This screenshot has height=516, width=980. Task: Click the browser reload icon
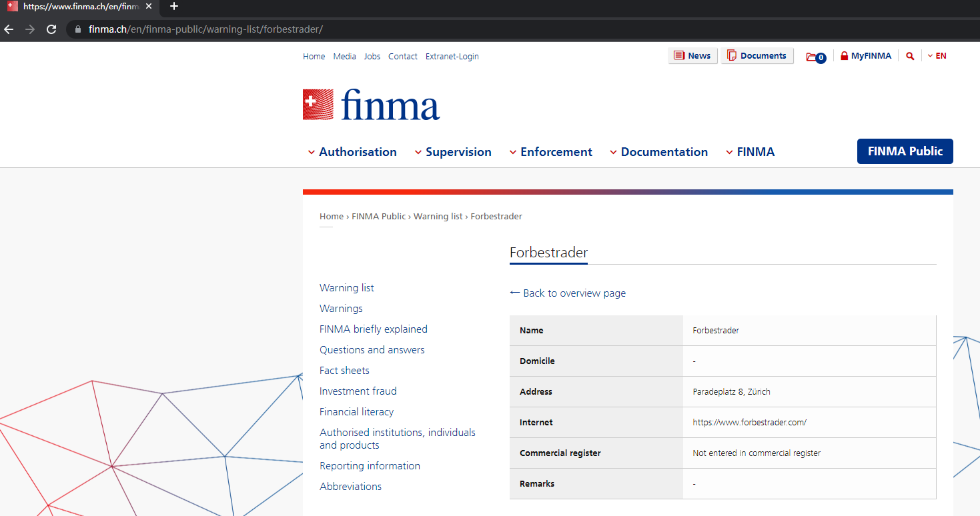point(51,29)
